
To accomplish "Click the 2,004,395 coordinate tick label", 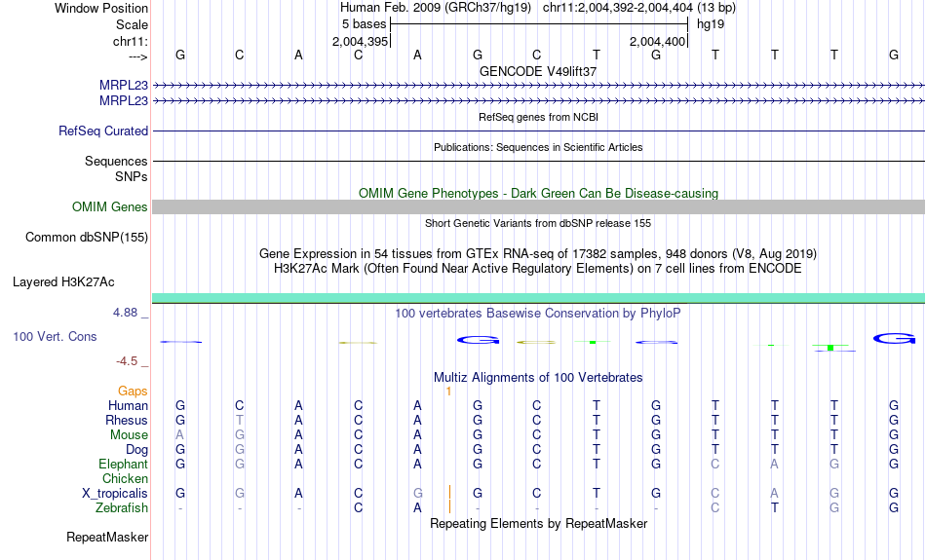I will coord(361,41).
